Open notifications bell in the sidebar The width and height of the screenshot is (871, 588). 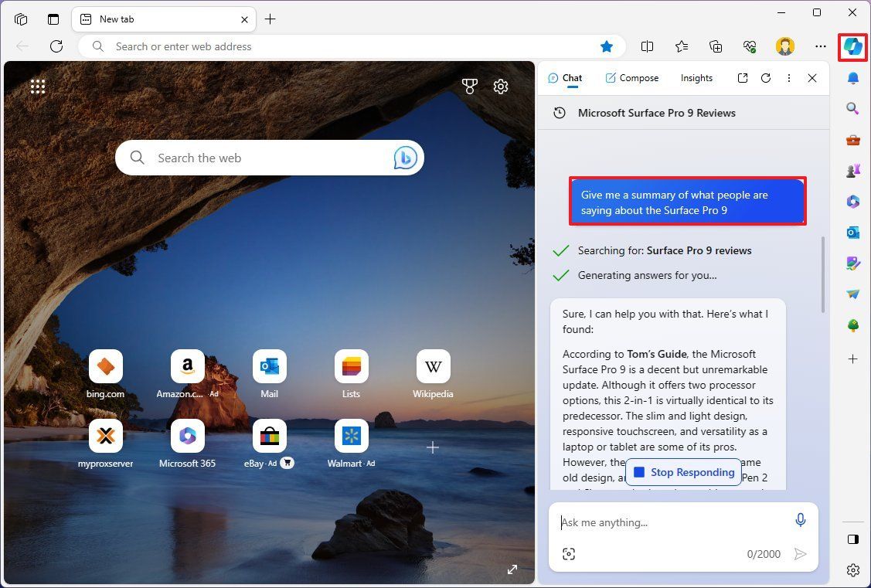pyautogui.click(x=852, y=78)
